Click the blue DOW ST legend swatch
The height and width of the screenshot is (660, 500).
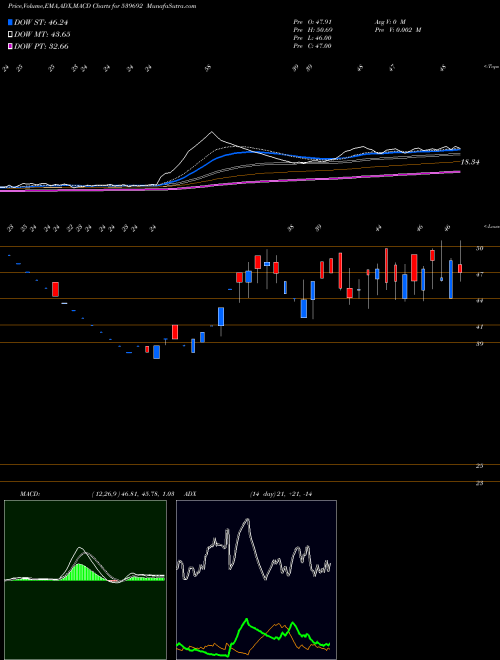pos(11,22)
